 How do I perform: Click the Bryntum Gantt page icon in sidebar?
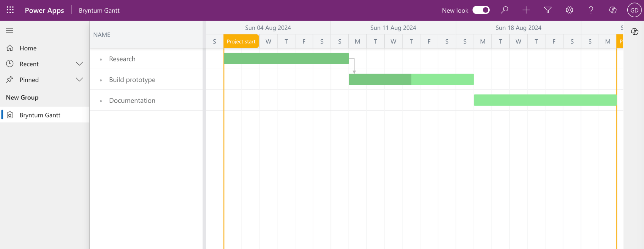[10, 115]
